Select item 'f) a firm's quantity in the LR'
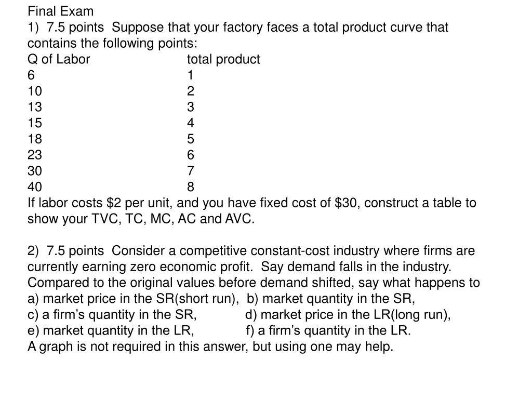 [x=328, y=330]
